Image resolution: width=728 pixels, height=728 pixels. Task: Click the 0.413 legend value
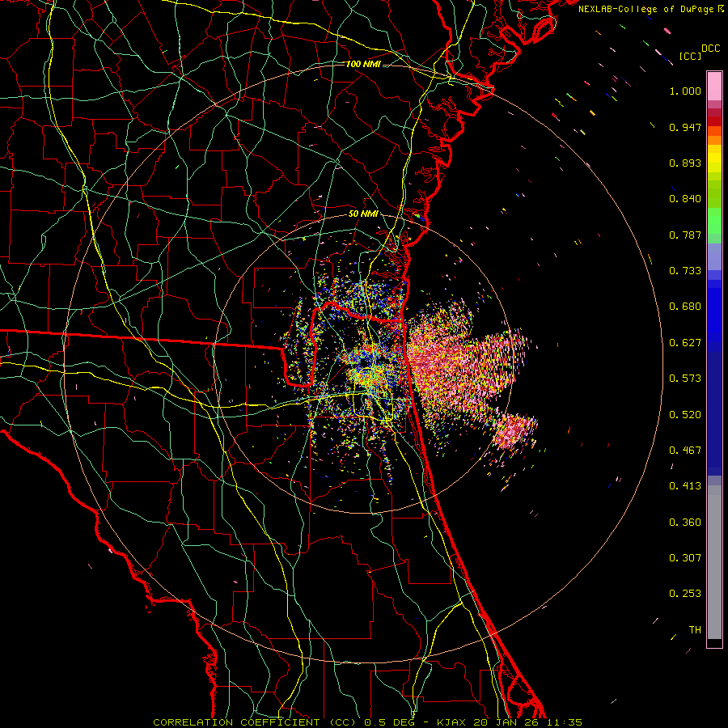685,486
